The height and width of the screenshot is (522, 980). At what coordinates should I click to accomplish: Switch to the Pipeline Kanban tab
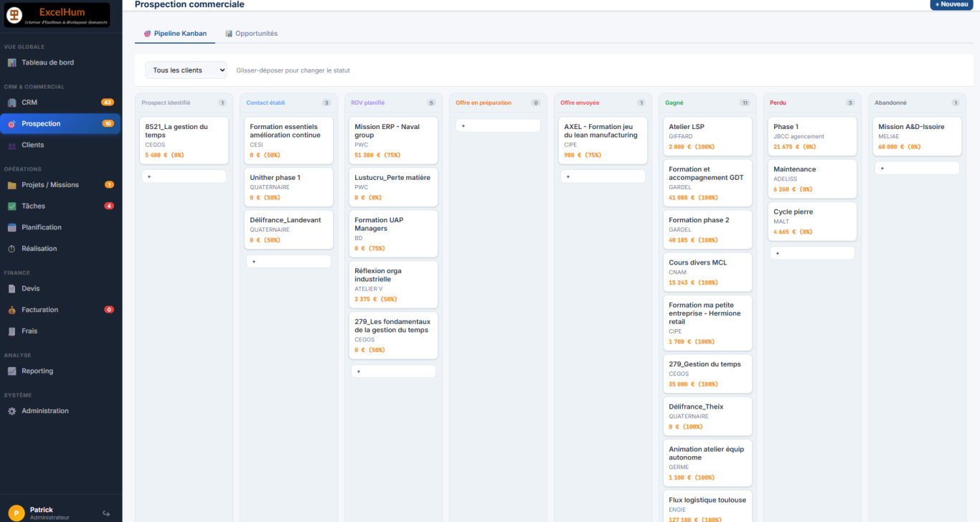(x=175, y=34)
